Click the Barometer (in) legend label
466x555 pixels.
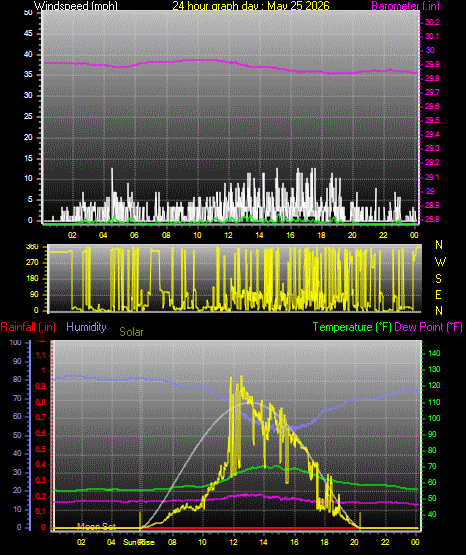(x=405, y=6)
